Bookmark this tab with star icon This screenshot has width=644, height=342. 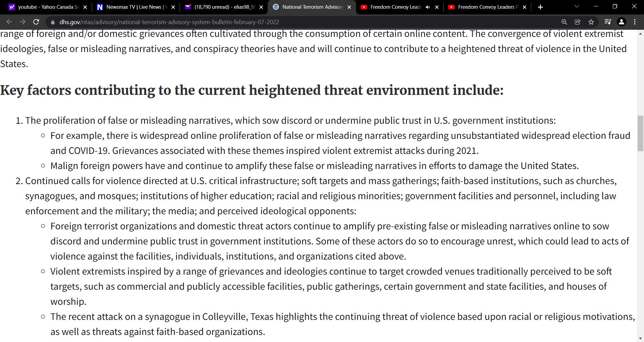591,22
